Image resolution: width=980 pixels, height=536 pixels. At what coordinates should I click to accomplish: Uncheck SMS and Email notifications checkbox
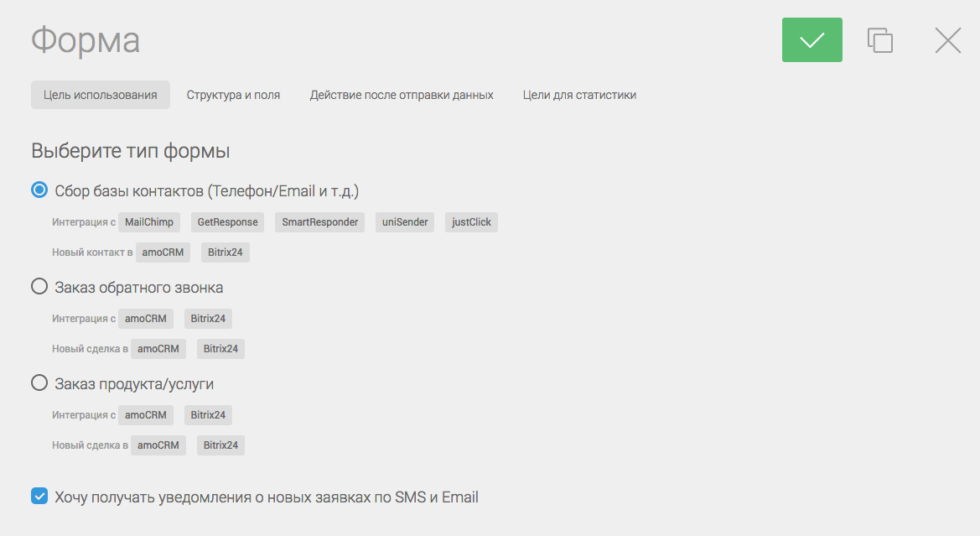(x=39, y=497)
